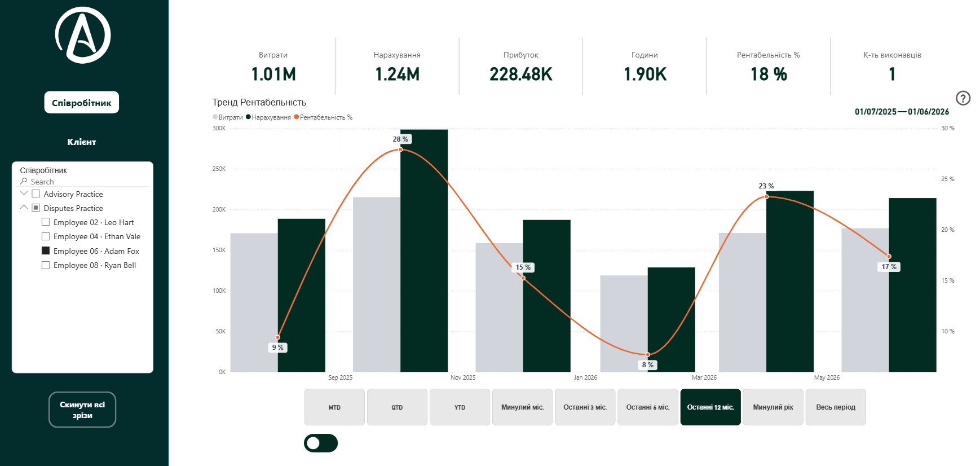Viewport: 980px width, 466px height.
Task: Select the tallest dark bar near Nov 2025
Action: (x=424, y=250)
